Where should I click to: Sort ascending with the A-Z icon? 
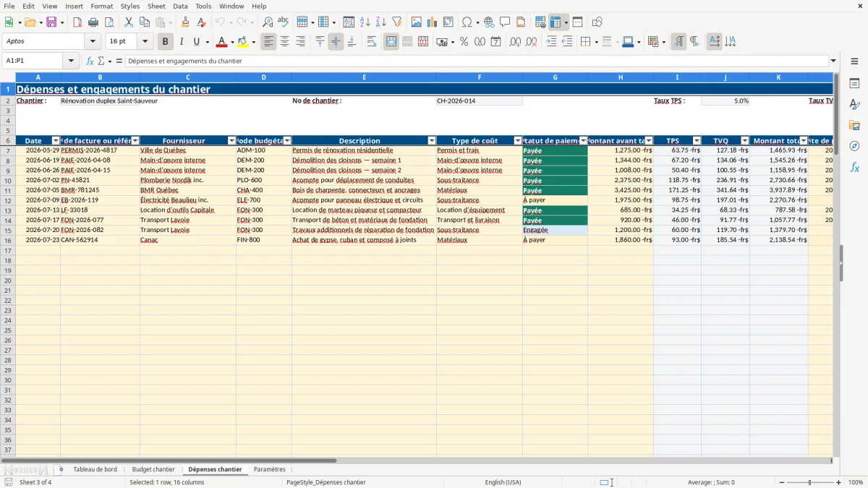click(x=365, y=22)
